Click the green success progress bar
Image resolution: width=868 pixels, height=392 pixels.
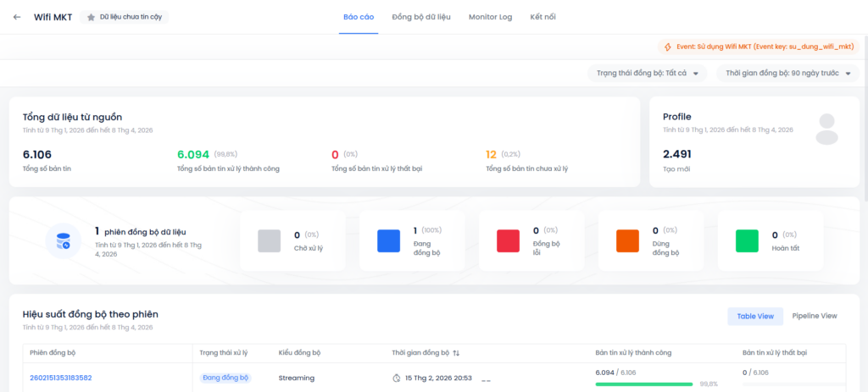(643, 384)
